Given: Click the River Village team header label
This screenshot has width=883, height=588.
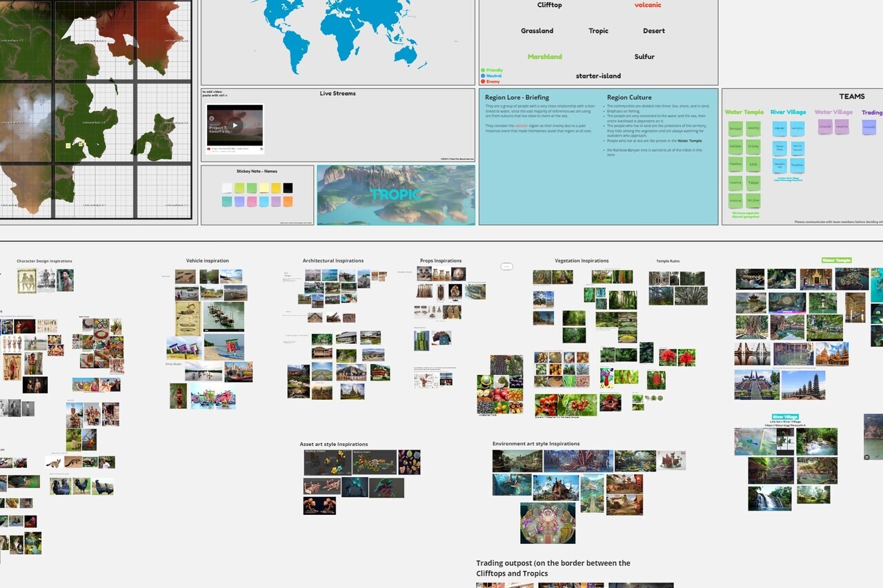Looking at the screenshot, I should point(788,112).
